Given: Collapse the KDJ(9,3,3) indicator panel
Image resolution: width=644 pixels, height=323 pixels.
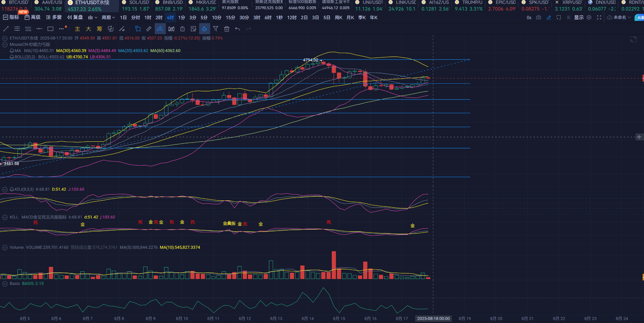Looking at the screenshot, I should point(5,189).
